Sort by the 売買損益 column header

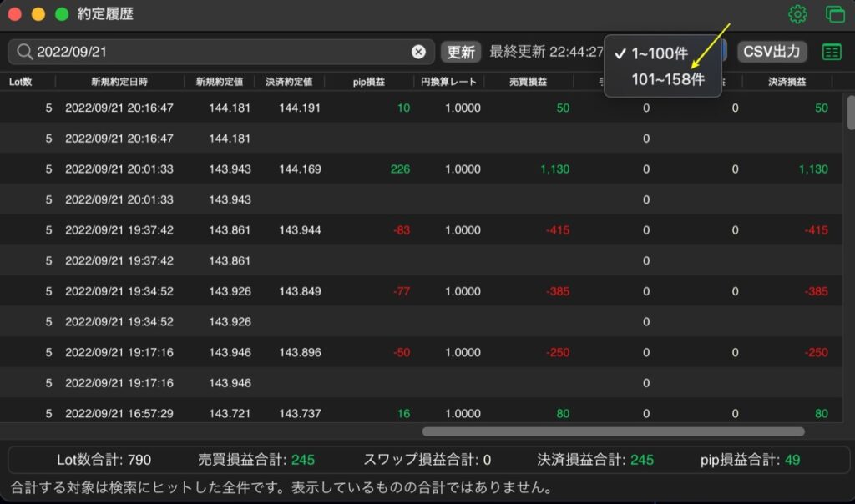click(x=528, y=82)
